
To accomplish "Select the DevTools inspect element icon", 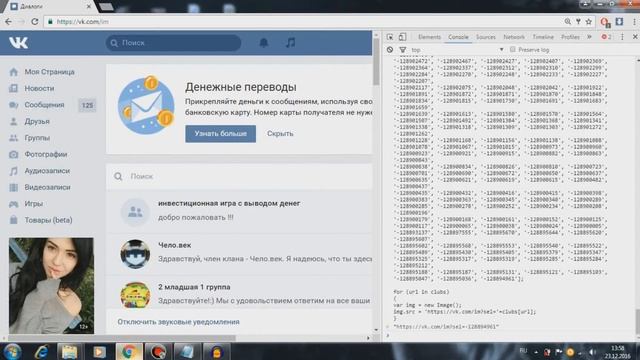I will 390,37.
